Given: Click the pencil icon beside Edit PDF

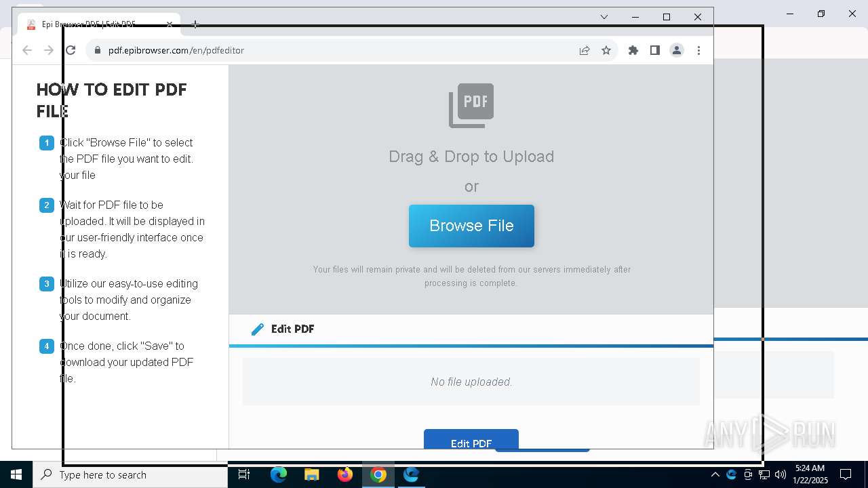Looking at the screenshot, I should 257,329.
